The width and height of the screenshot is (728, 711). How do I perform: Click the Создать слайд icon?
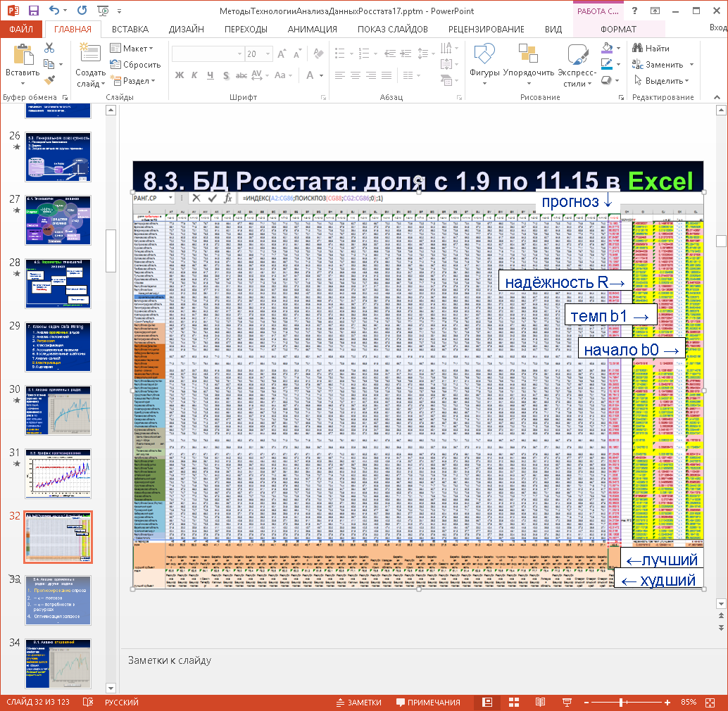[x=90, y=53]
